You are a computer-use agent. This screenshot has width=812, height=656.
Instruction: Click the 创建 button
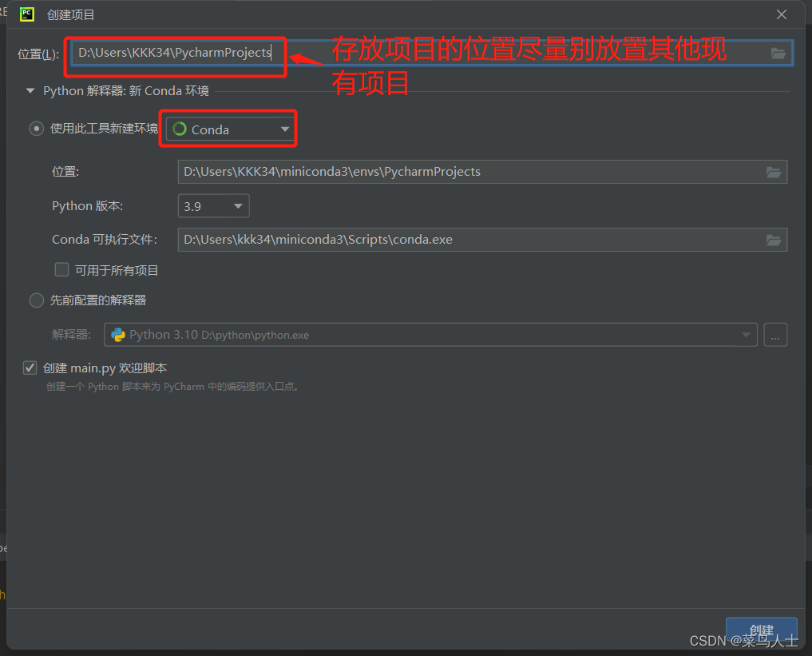point(760,631)
